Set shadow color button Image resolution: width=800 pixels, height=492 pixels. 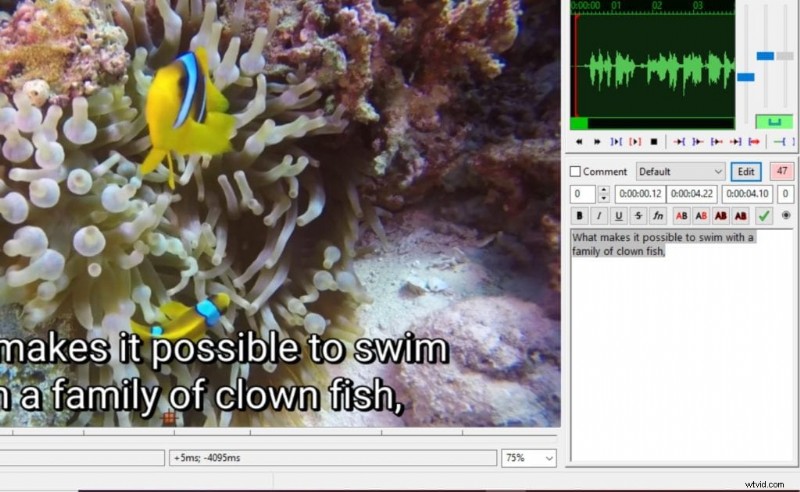(741, 216)
